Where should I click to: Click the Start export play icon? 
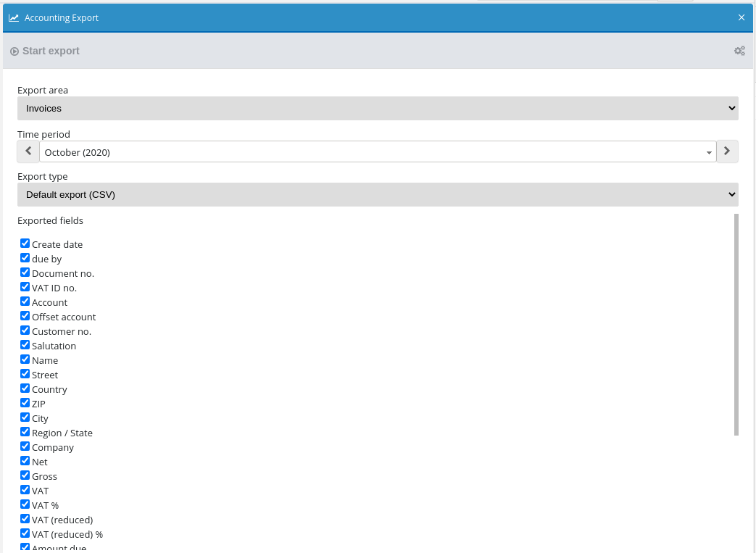pos(14,51)
